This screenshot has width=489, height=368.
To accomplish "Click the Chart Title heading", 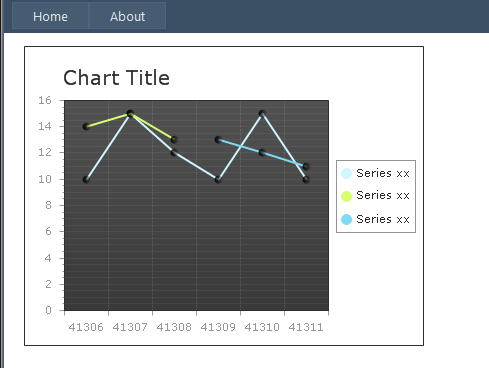I will point(116,78).
